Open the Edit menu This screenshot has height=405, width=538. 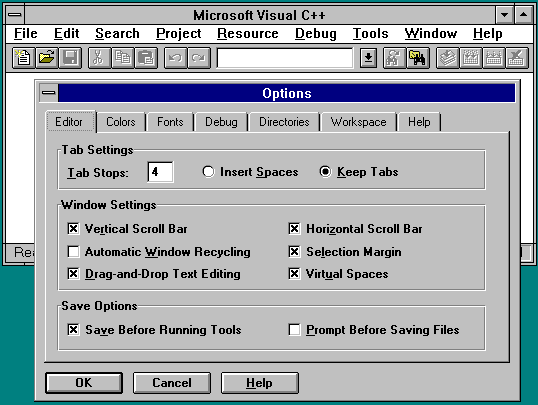67,34
